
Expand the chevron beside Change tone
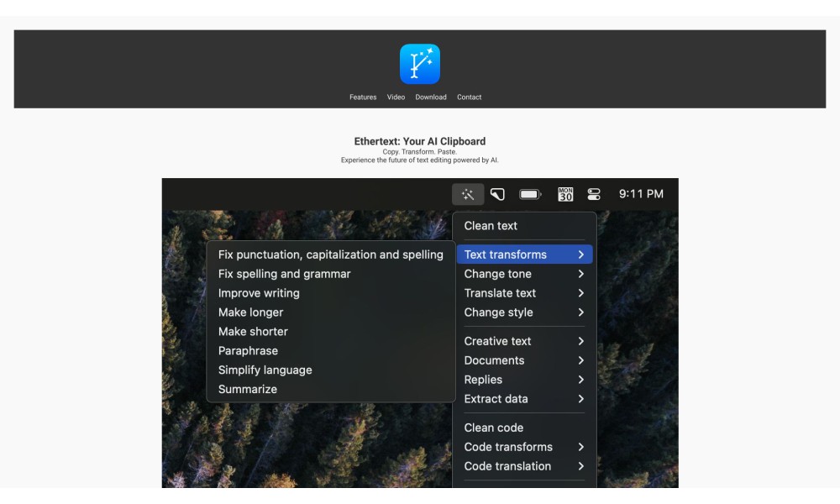[580, 274]
